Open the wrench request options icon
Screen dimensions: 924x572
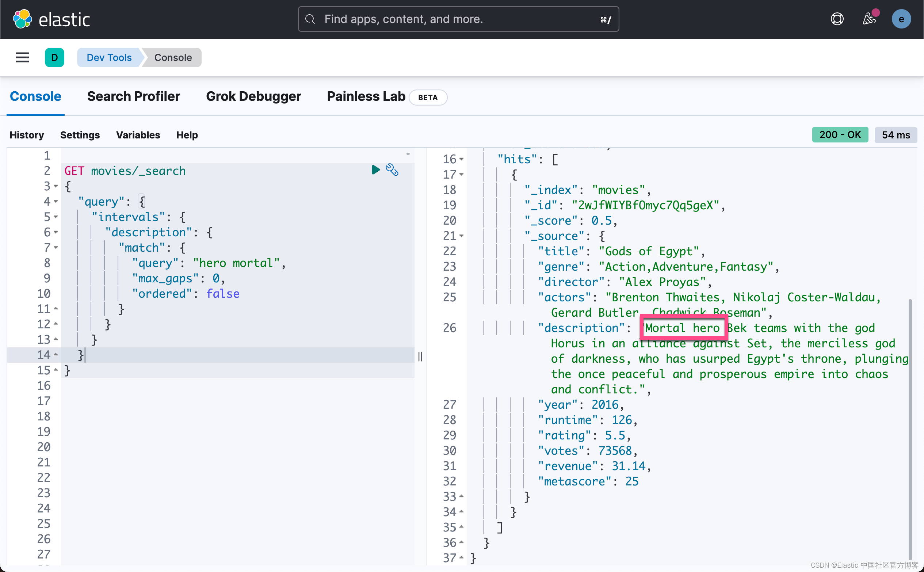(x=392, y=170)
